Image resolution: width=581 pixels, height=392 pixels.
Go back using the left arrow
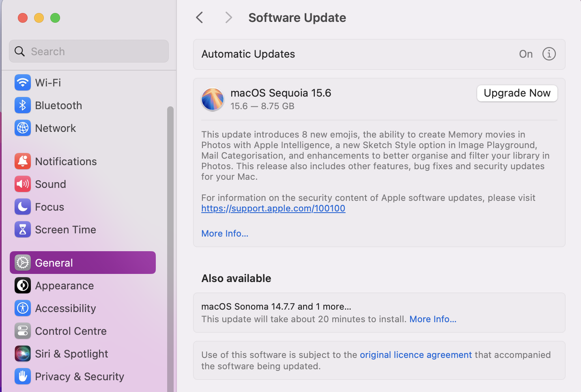click(x=199, y=17)
